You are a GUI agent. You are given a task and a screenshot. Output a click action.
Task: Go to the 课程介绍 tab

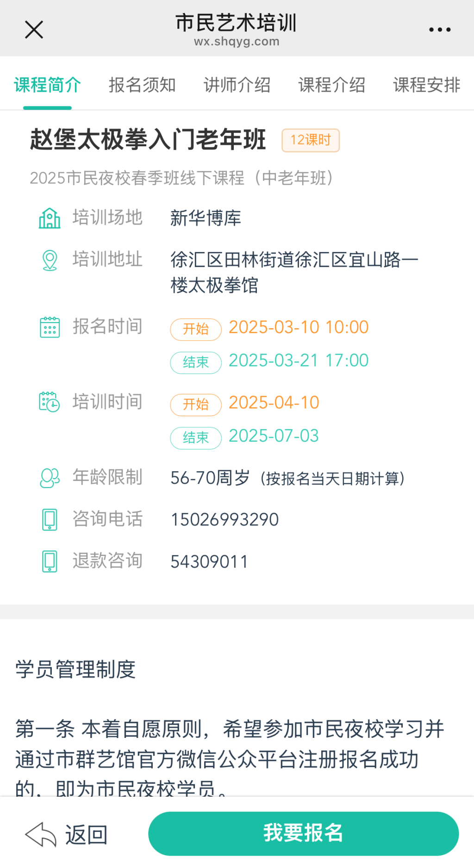tap(332, 85)
